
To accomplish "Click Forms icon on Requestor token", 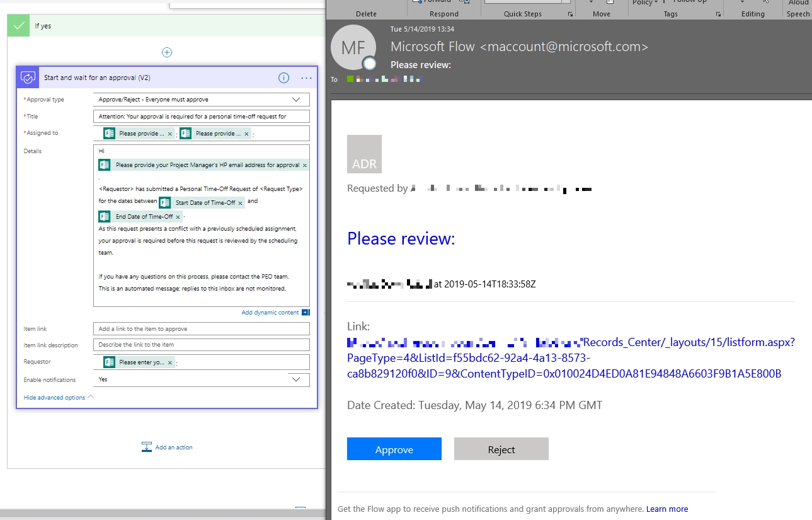I will click(110, 362).
